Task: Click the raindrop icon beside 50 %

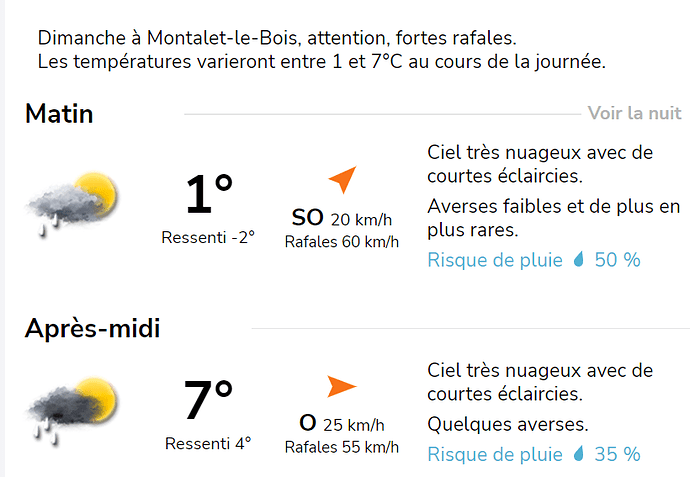Action: click(x=579, y=260)
